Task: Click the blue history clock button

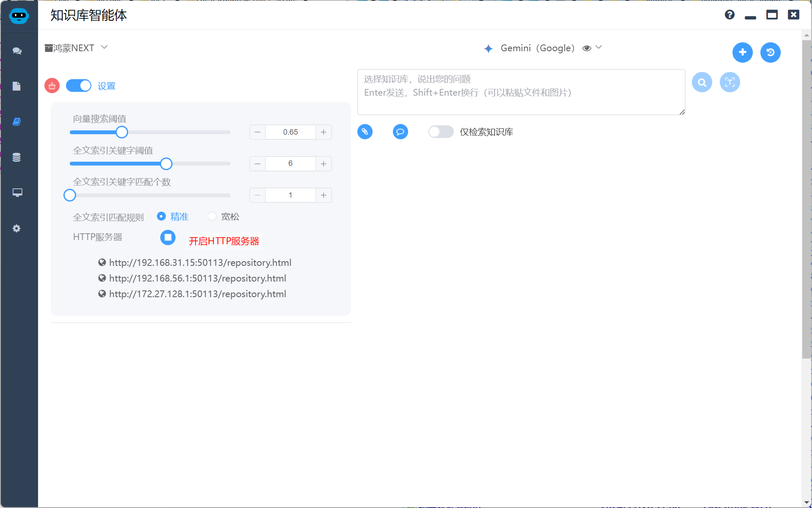Action: [771, 52]
